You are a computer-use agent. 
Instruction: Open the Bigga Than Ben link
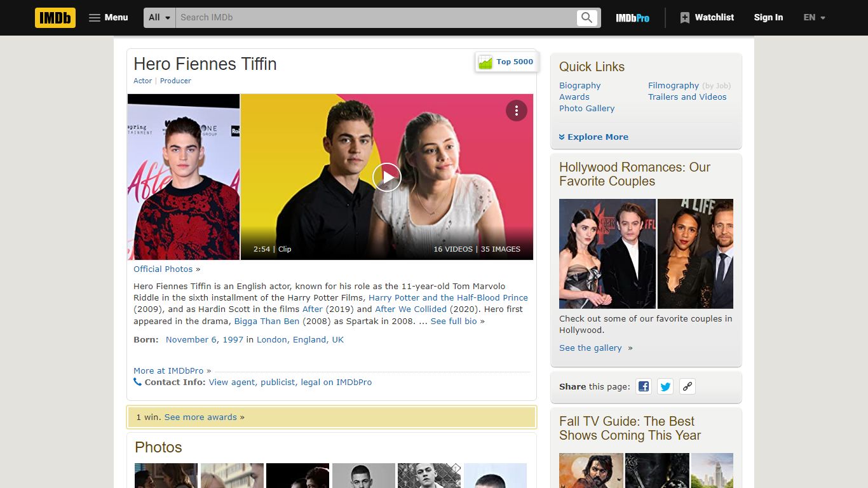267,322
